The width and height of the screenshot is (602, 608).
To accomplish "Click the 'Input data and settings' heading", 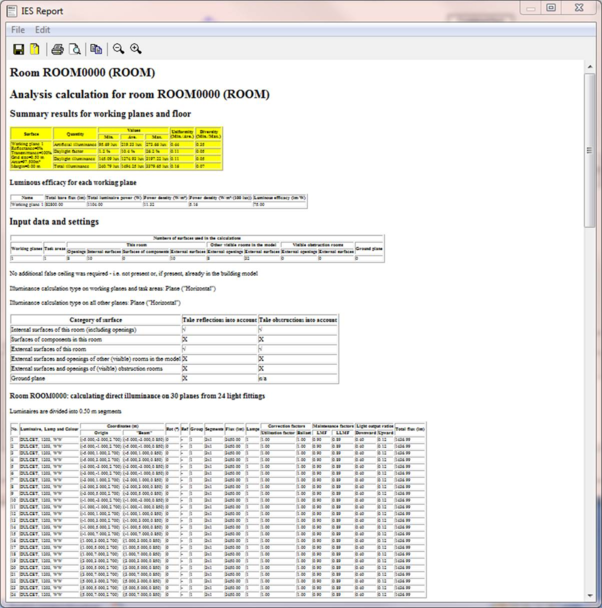I will 54,222.
